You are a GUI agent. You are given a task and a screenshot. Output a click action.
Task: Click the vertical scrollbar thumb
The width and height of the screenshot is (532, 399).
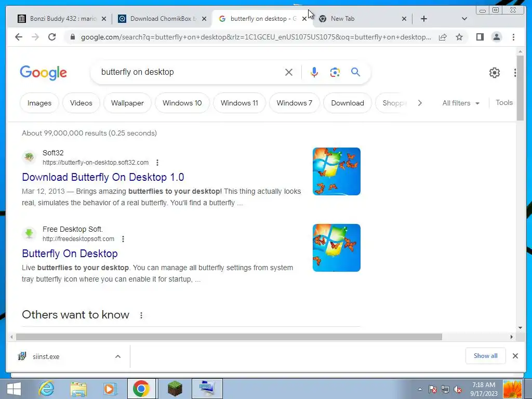[x=520, y=87]
